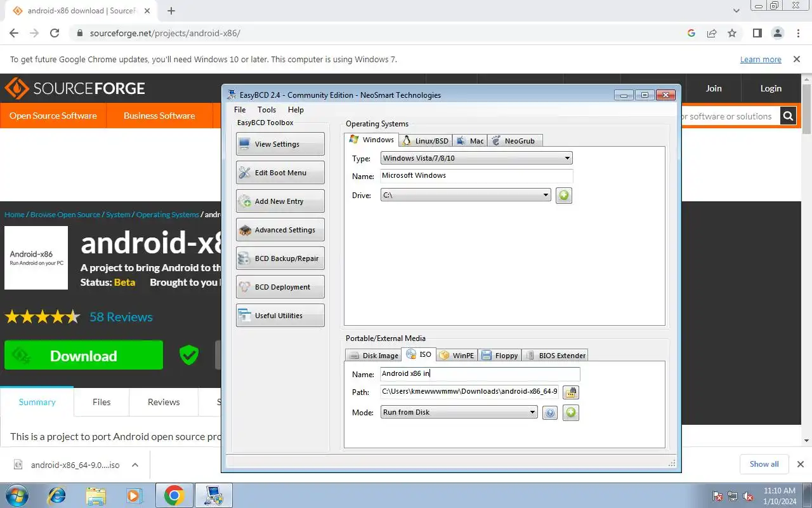The height and width of the screenshot is (508, 812).
Task: Switch to the Windows operating system tab
Action: (x=372, y=140)
